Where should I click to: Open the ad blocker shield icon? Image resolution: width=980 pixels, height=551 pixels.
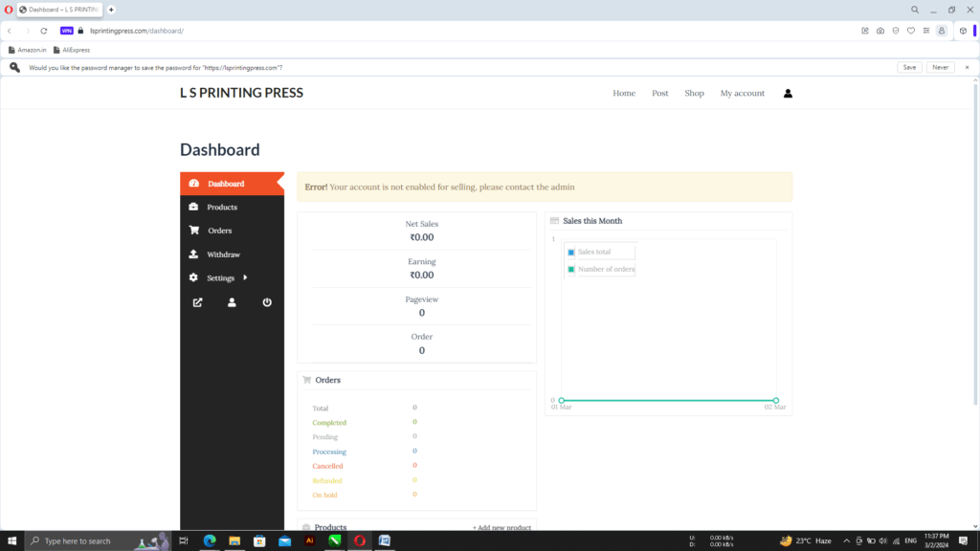[896, 31]
